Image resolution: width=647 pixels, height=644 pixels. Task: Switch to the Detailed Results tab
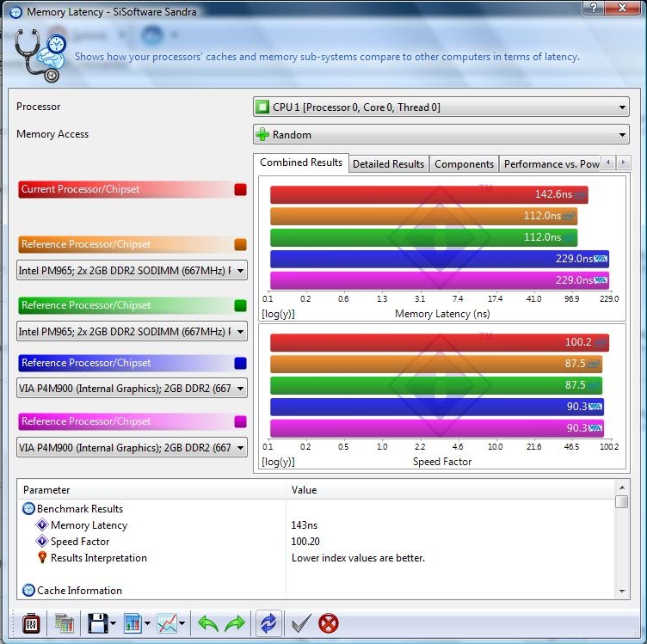tap(388, 164)
